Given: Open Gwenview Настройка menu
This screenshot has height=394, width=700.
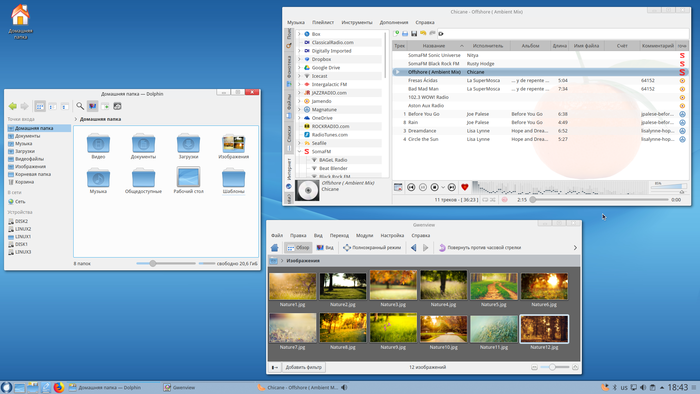Looking at the screenshot, I should pyautogui.click(x=392, y=236).
